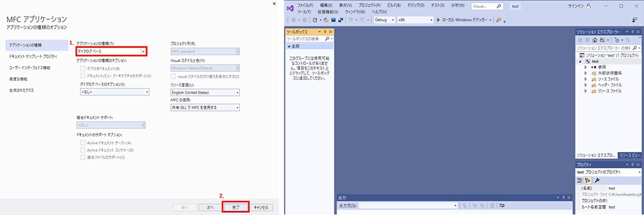Pin the Output panel with the pushpin icon

point(563,198)
